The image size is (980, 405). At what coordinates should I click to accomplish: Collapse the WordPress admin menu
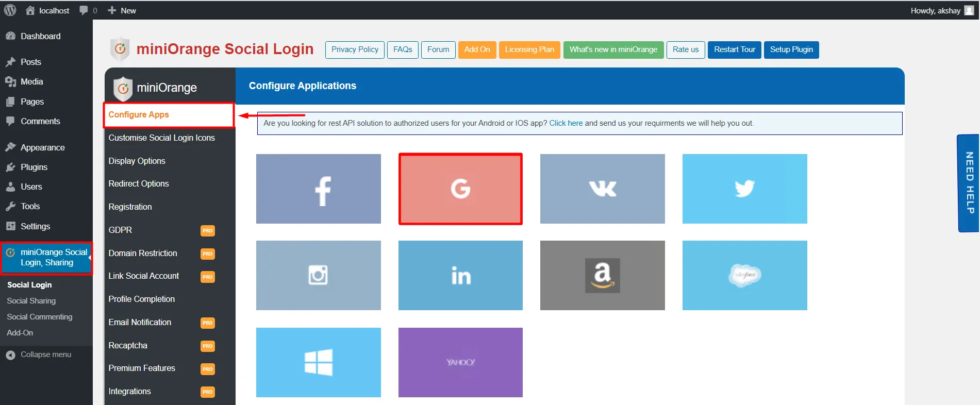pyautogui.click(x=39, y=355)
